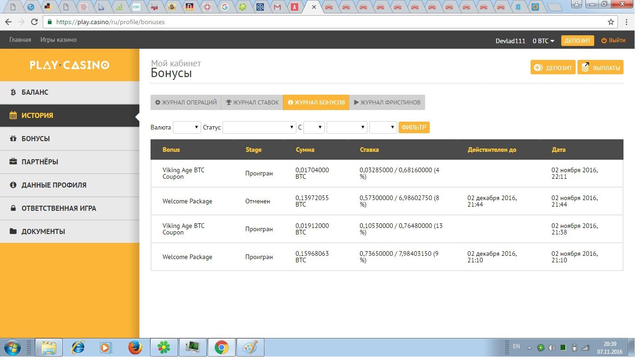Select ИСТОРИЯ in sidebar
Image resolution: width=643 pixels, height=364 pixels.
pyautogui.click(x=70, y=116)
